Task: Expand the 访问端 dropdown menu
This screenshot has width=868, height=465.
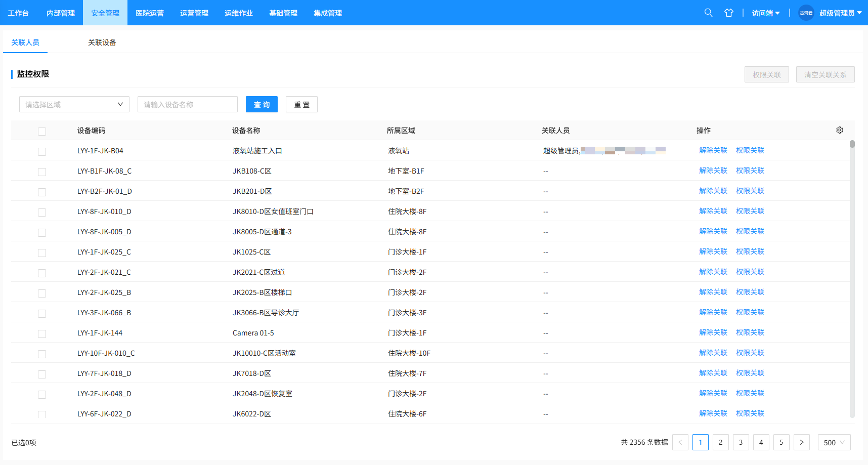Action: point(765,13)
